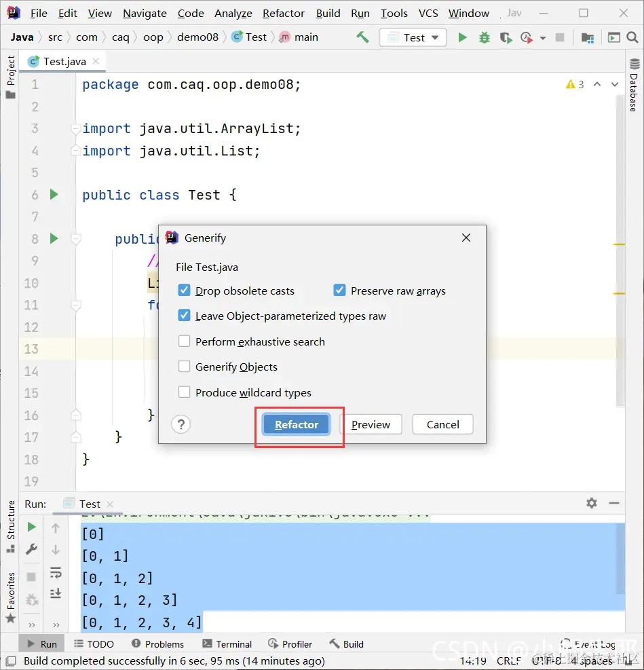644x670 pixels.
Task: Click the Debug bug icon in toolbar
Action: [484, 37]
